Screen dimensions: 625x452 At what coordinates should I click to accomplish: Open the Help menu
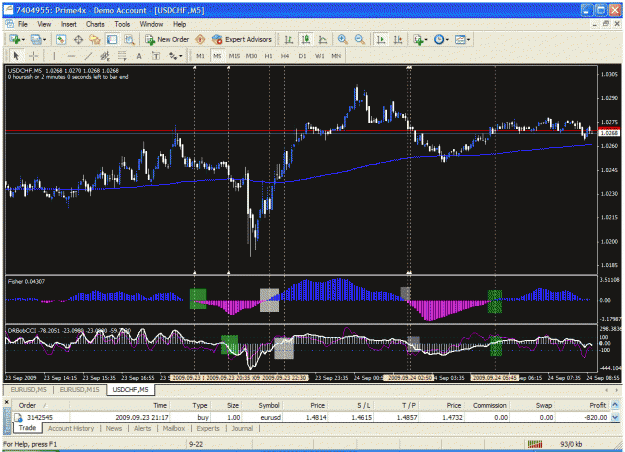[179, 24]
